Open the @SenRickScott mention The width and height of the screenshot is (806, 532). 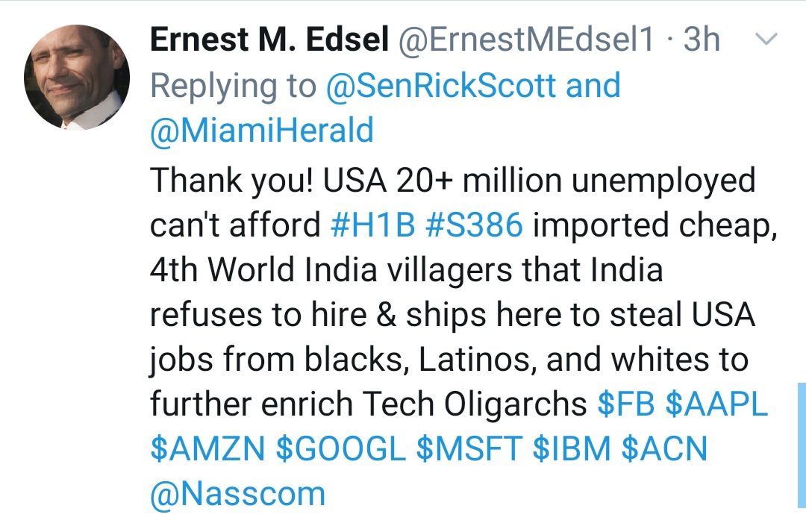point(441,86)
